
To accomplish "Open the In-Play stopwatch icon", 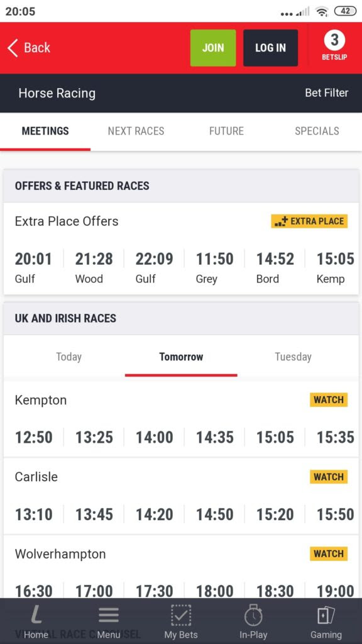I will coord(253,616).
